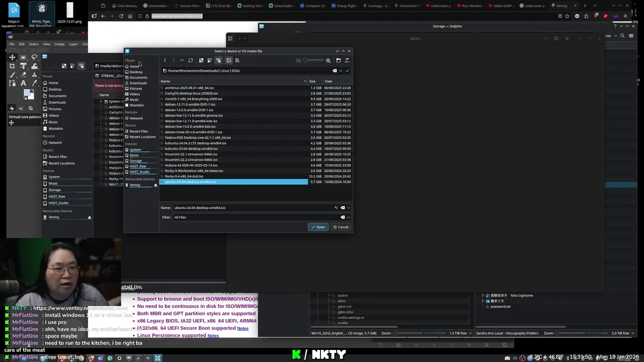Select Nobara-42-KDE-NV-2025-05-13.iso
The width and height of the screenshot is (644, 362).
(191, 165)
